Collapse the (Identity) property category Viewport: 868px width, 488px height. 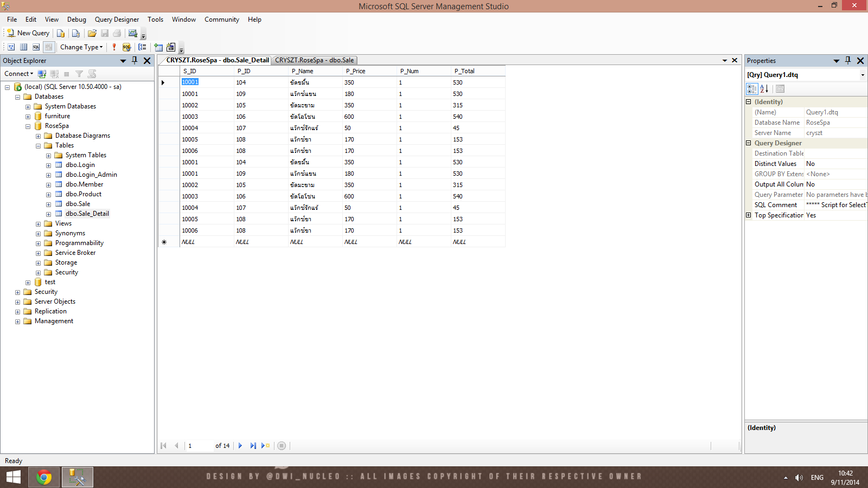pyautogui.click(x=749, y=102)
